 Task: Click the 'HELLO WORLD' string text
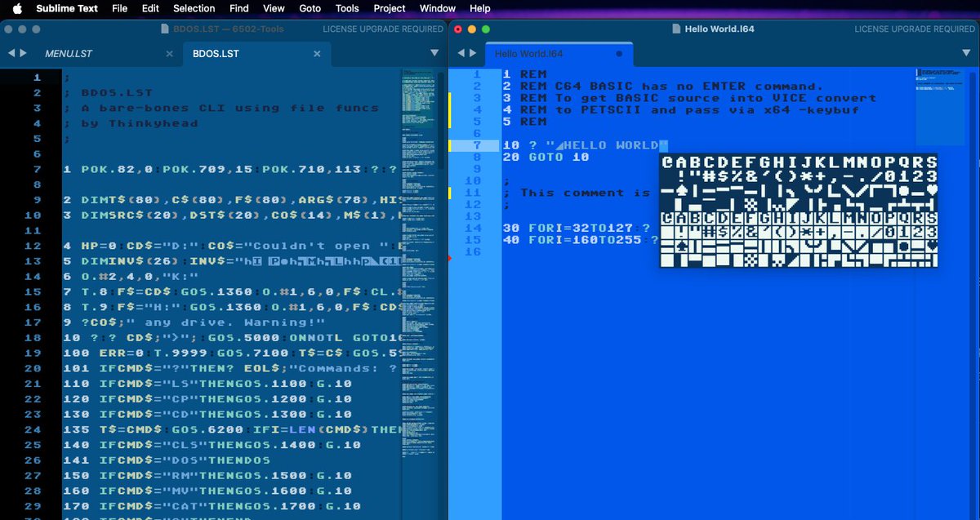[611, 145]
